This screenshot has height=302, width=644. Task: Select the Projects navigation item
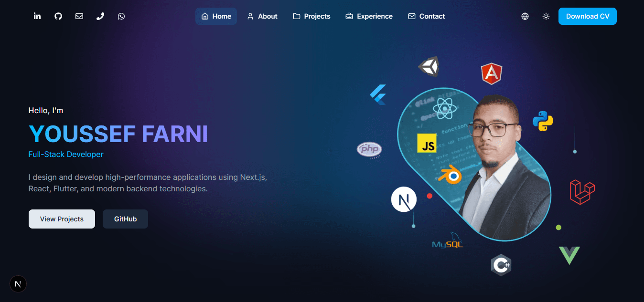(x=311, y=16)
